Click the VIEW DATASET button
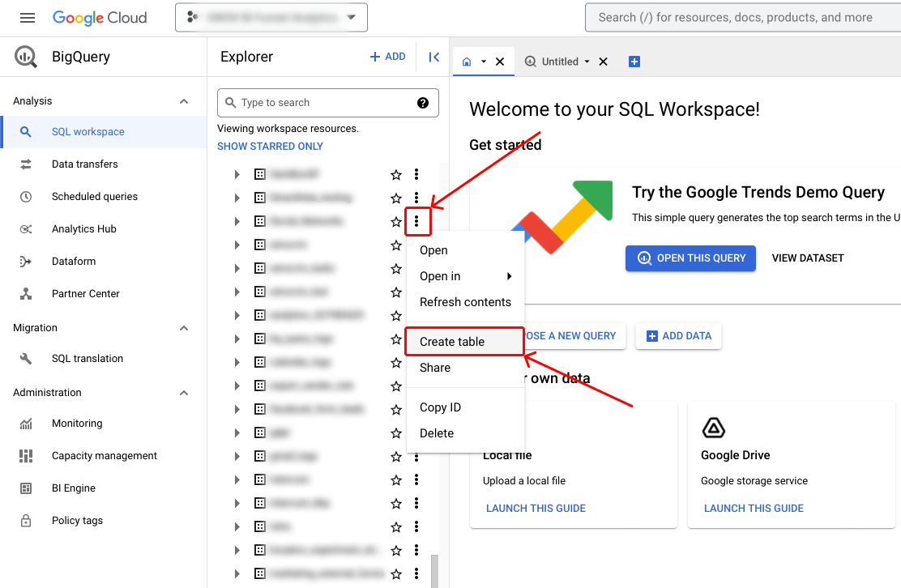This screenshot has height=588, width=901. 808,258
